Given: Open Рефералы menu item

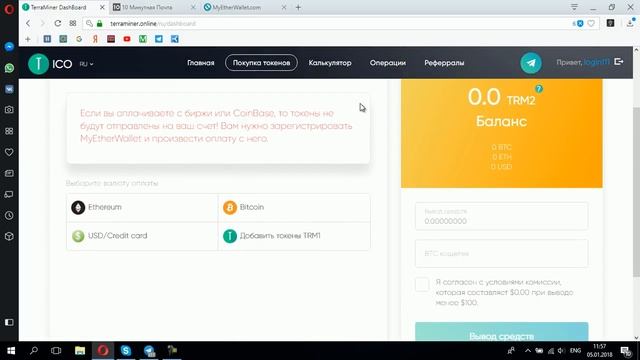Looking at the screenshot, I should pyautogui.click(x=444, y=63).
